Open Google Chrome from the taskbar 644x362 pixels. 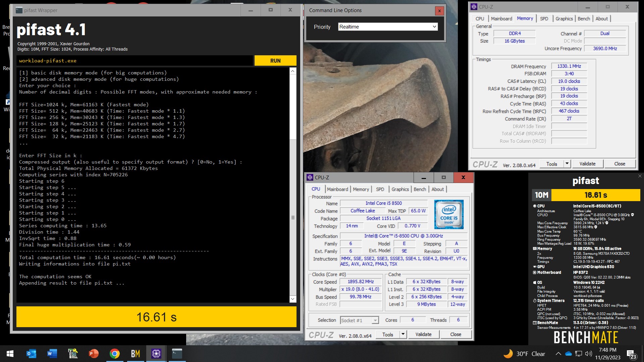tap(114, 354)
